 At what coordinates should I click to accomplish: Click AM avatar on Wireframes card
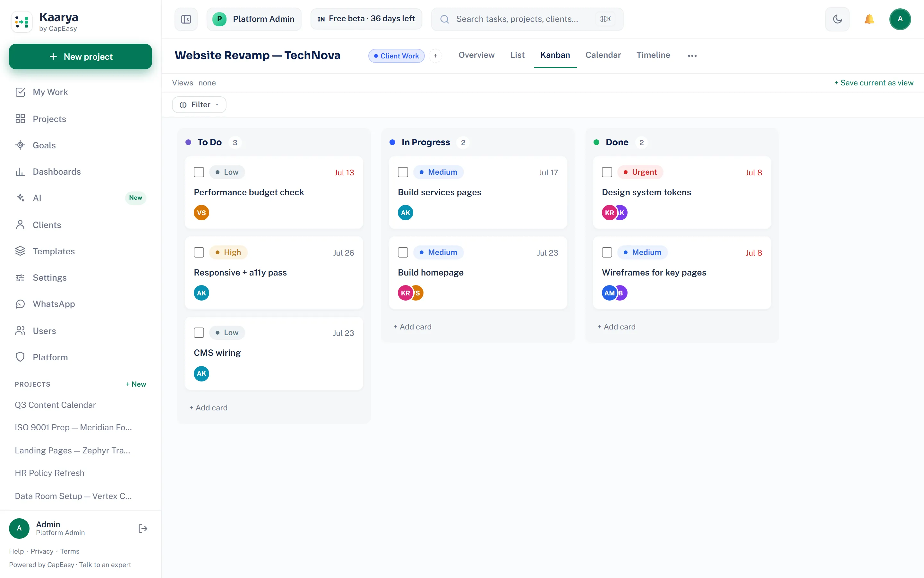click(x=609, y=293)
